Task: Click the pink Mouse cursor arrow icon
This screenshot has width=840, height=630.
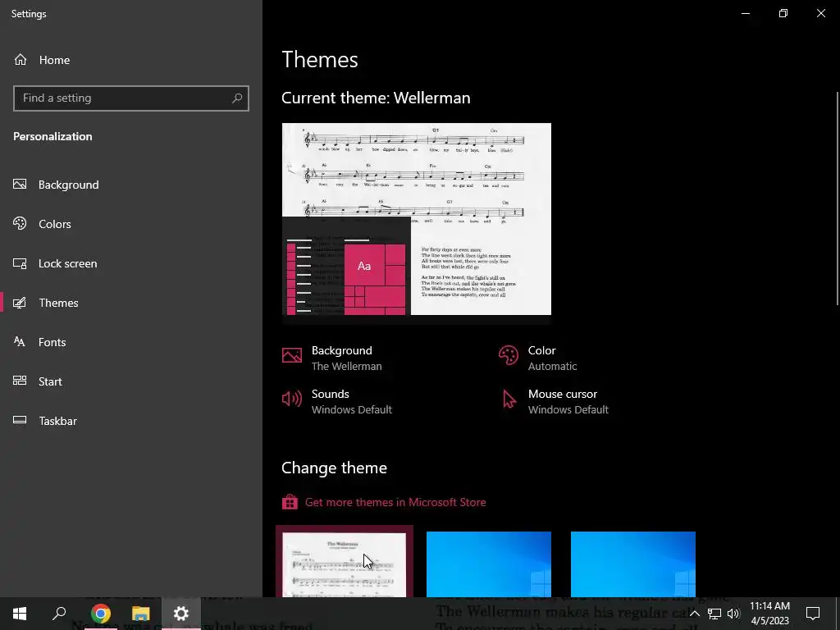Action: pos(509,399)
